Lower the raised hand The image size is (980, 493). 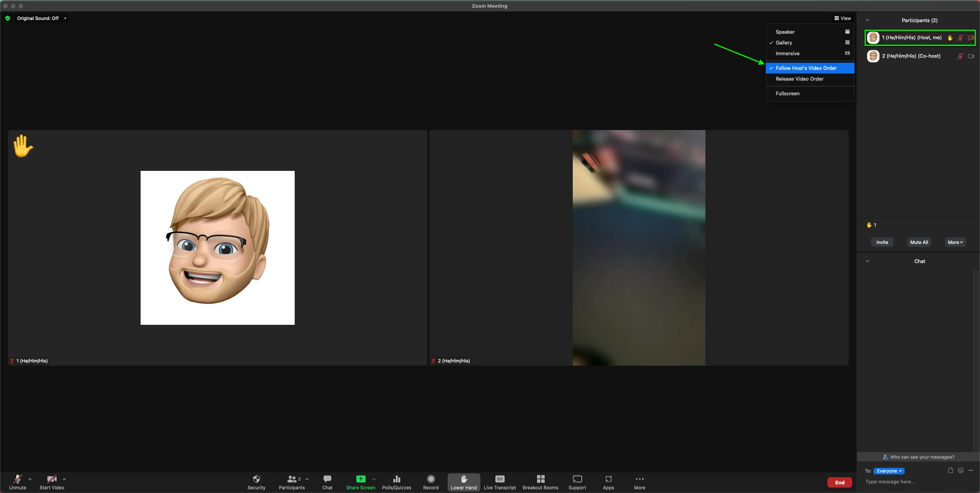coord(464,482)
